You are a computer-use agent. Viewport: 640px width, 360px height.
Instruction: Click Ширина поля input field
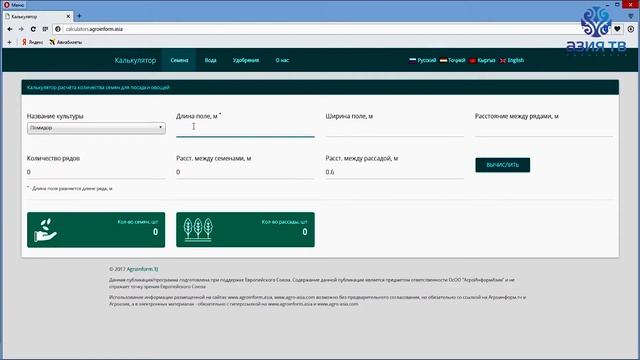tap(394, 129)
